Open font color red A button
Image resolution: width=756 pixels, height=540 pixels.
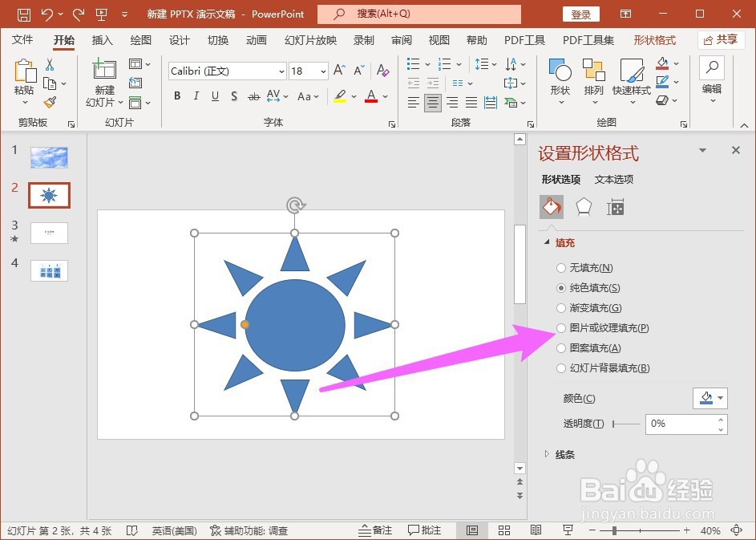pyautogui.click(x=370, y=96)
